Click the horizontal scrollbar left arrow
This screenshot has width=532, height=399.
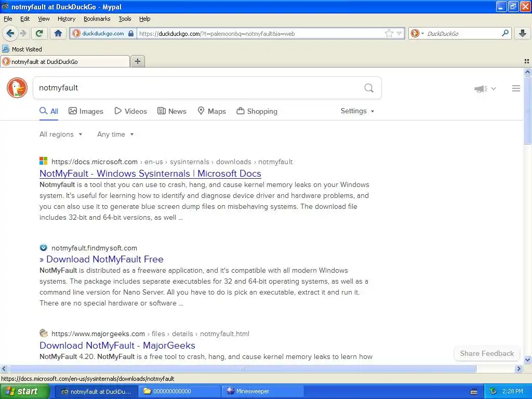(4, 368)
